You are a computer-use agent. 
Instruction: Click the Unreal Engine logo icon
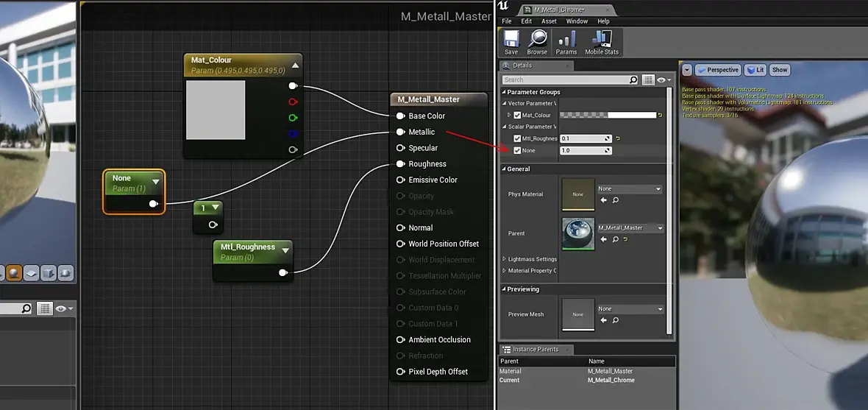502,6
